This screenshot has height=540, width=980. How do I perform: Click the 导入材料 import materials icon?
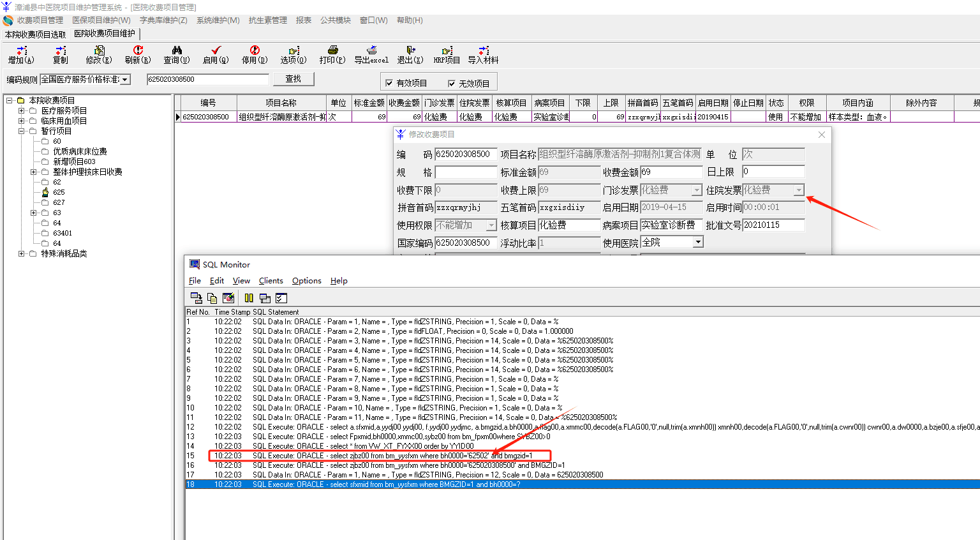coord(484,50)
